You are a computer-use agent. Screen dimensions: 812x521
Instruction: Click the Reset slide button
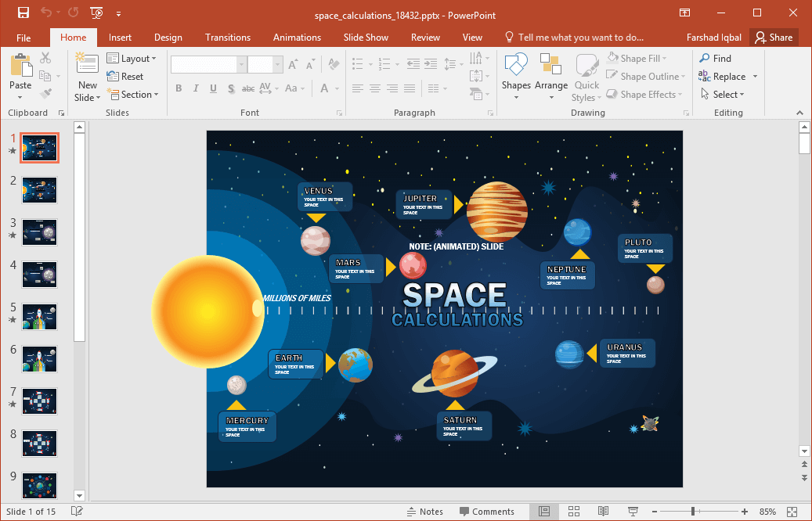click(125, 76)
